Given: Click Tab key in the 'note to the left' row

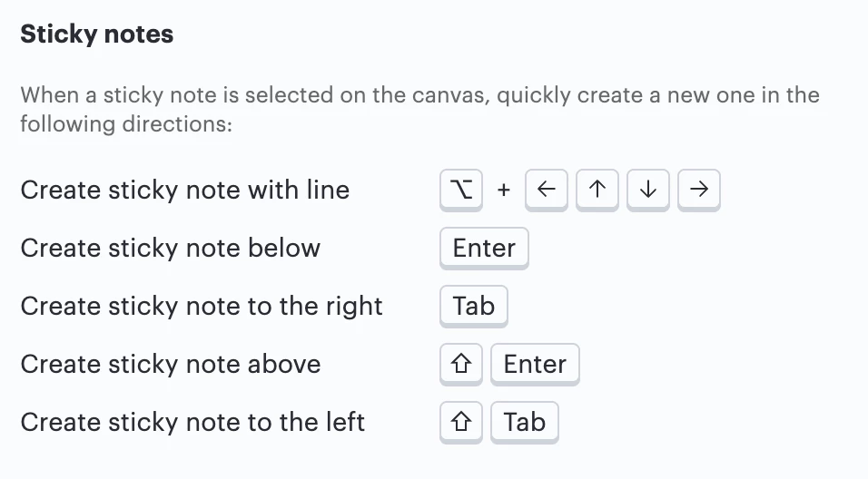Looking at the screenshot, I should point(525,422).
